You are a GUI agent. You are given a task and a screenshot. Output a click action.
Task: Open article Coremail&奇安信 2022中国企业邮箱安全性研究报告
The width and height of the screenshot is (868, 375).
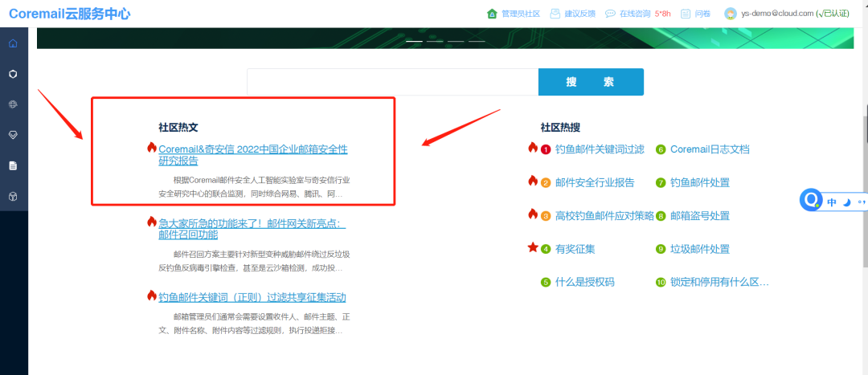(x=253, y=155)
